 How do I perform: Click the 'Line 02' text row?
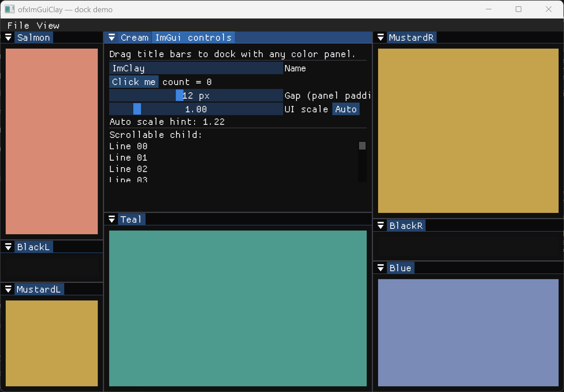point(128,169)
